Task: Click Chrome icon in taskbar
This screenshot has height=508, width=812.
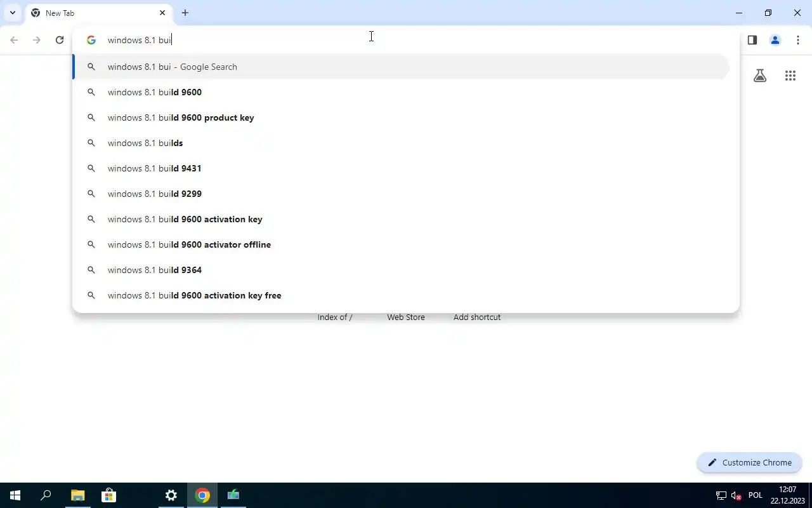Action: point(202,495)
